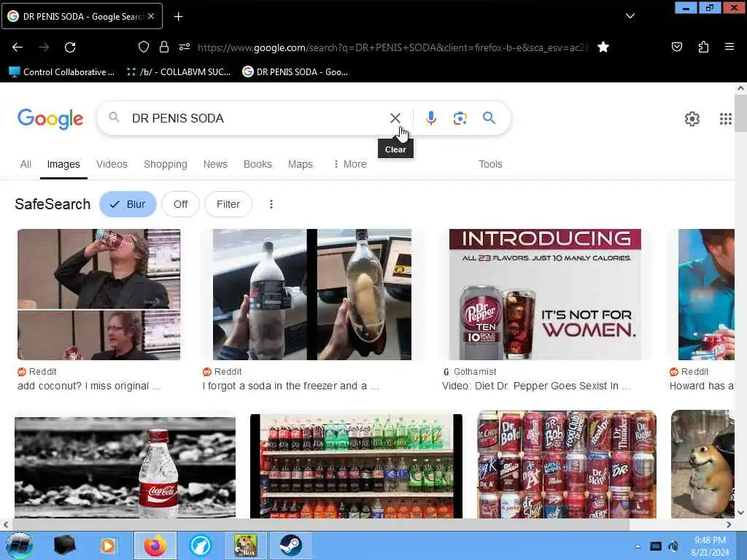747x560 pixels.
Task: Open the frozen soda bottle Reddit image
Action: pos(312,295)
